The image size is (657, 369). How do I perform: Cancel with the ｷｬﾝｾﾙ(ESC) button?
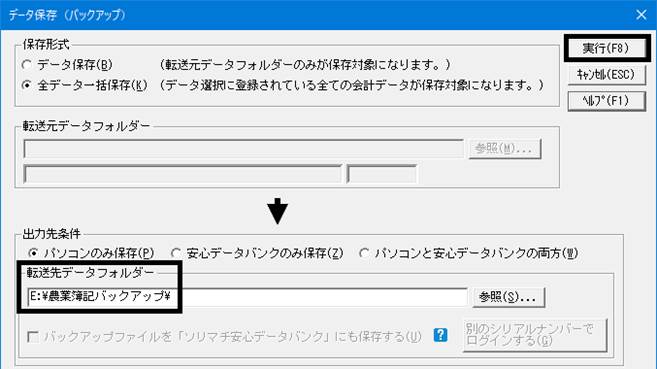606,75
